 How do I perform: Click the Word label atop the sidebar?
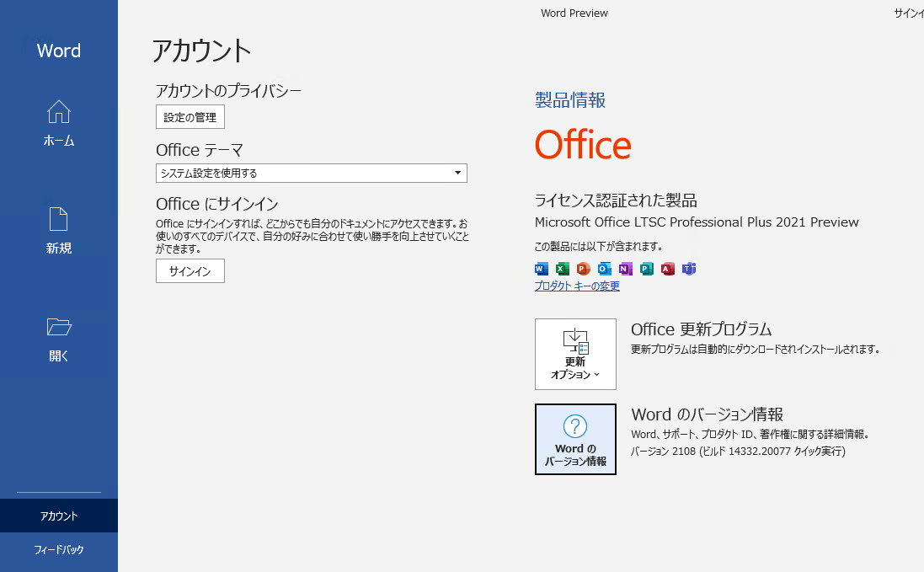click(x=59, y=51)
